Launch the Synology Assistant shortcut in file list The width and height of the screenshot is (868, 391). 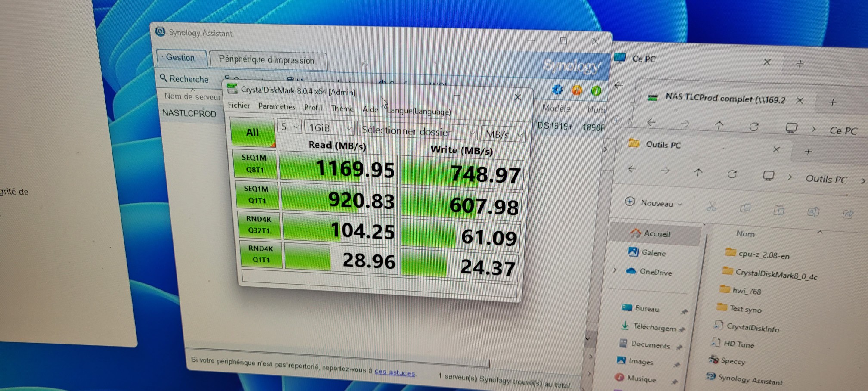750,379
